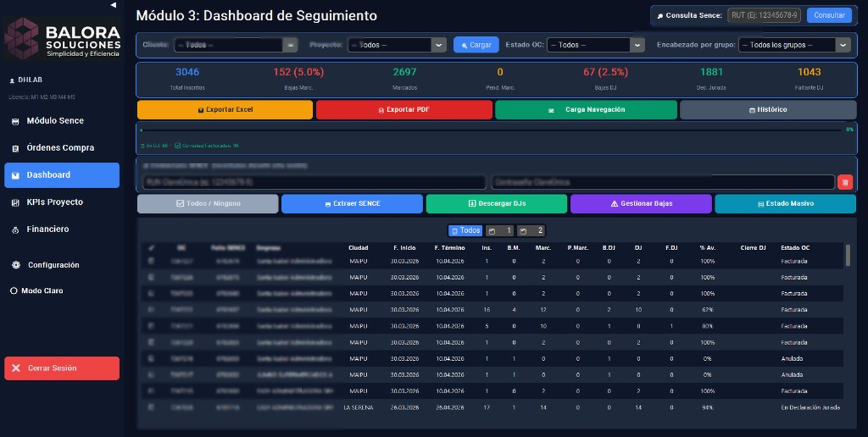Image resolution: width=868 pixels, height=437 pixels.
Task: Open the DHLAB user profile
Action: [x=26, y=80]
